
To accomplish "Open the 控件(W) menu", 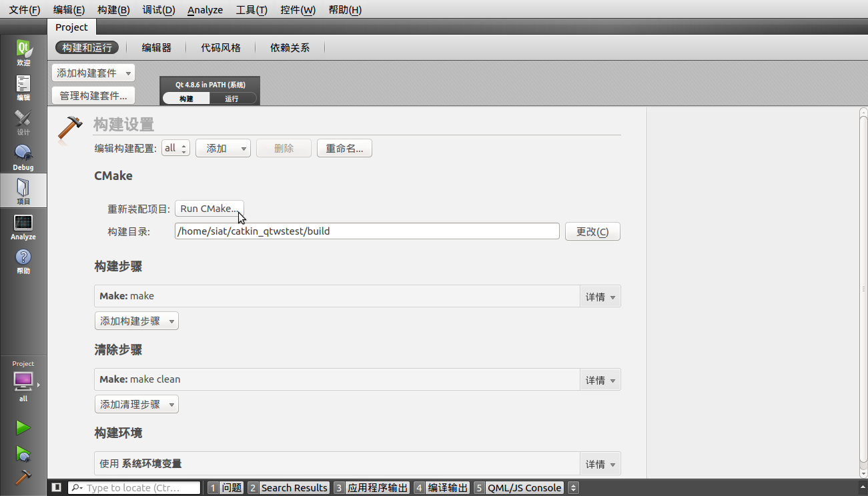I will pyautogui.click(x=298, y=9).
